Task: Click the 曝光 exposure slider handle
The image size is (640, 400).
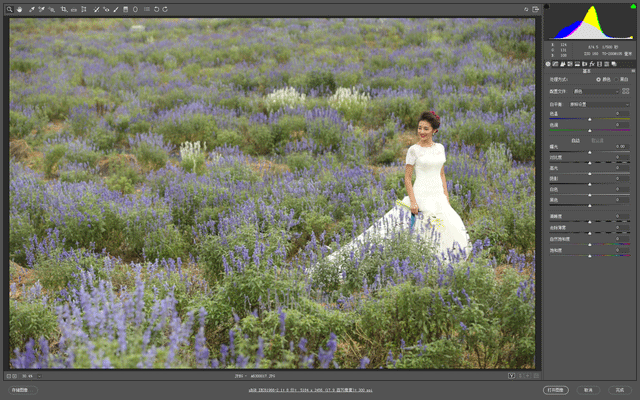Action: click(589, 152)
